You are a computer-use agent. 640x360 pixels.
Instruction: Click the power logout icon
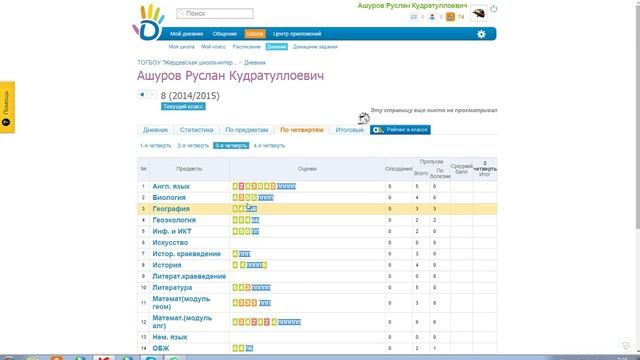(493, 9)
